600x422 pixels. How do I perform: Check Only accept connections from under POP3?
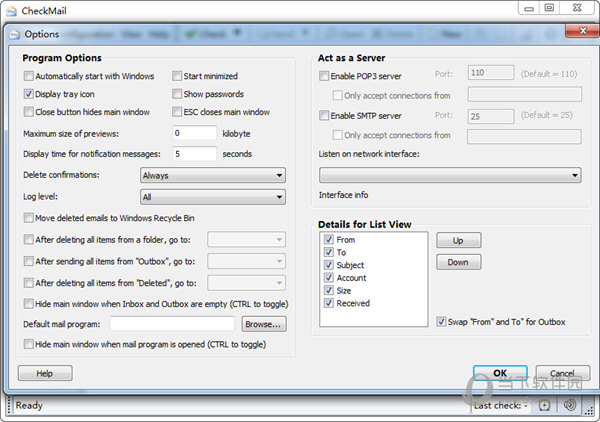click(x=338, y=95)
